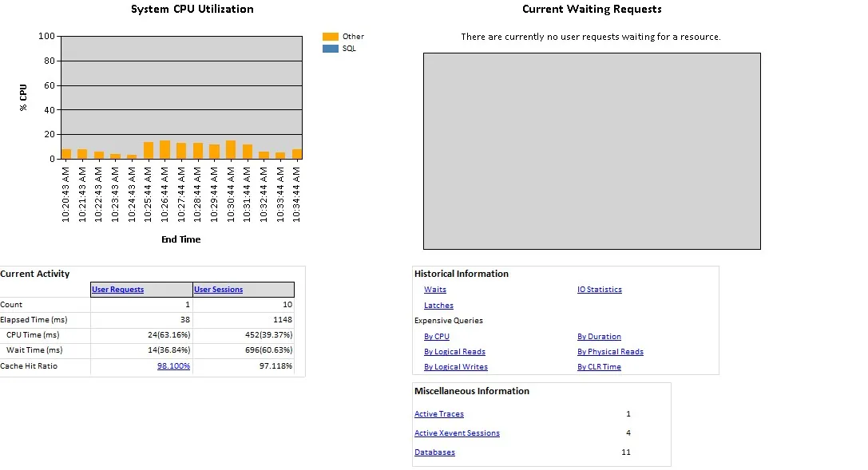Click the Elapsed Time (ms) row label

(34, 320)
